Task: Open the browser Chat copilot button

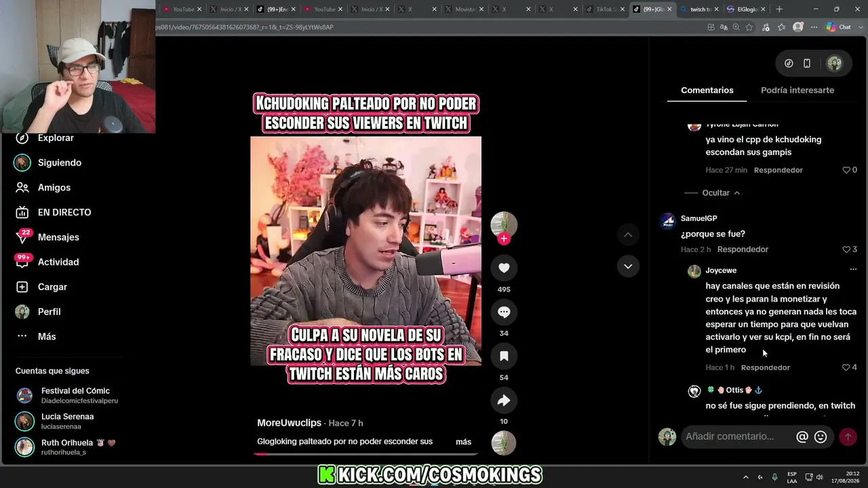Action: [x=839, y=27]
